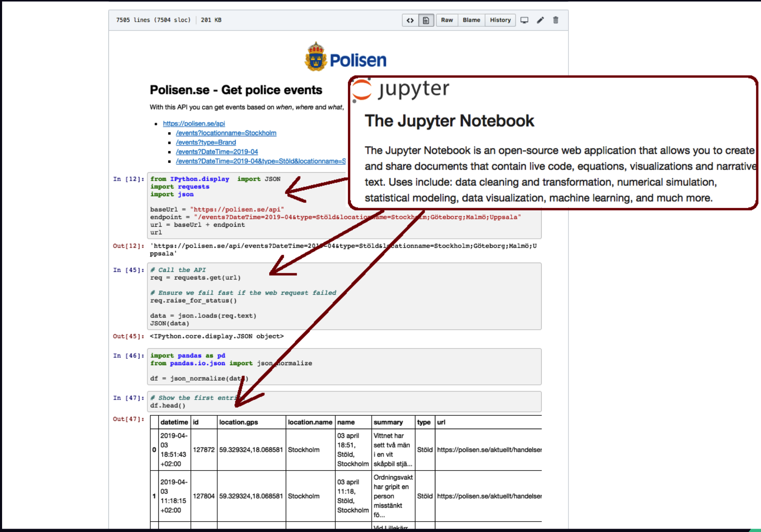Click the location.name column header

(310, 422)
